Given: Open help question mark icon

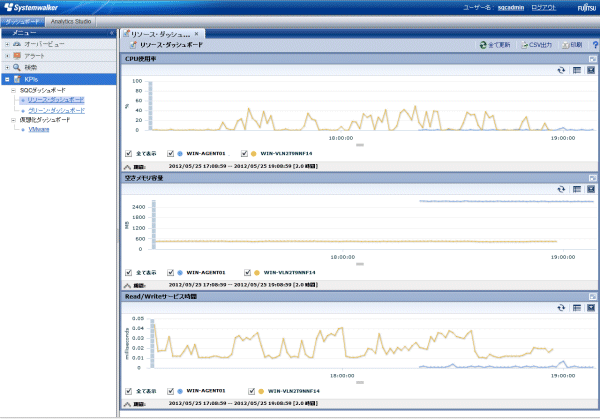Looking at the screenshot, I should (x=595, y=45).
